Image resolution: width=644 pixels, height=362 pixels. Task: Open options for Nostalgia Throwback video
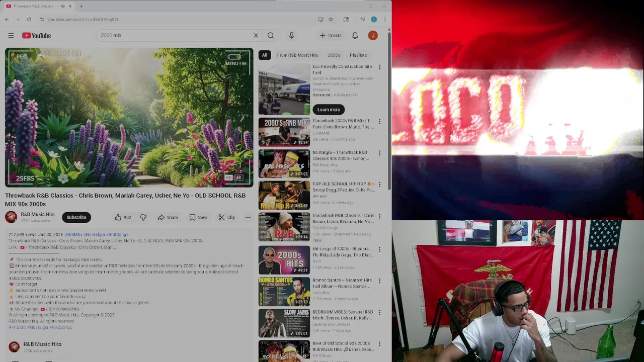pyautogui.click(x=380, y=153)
